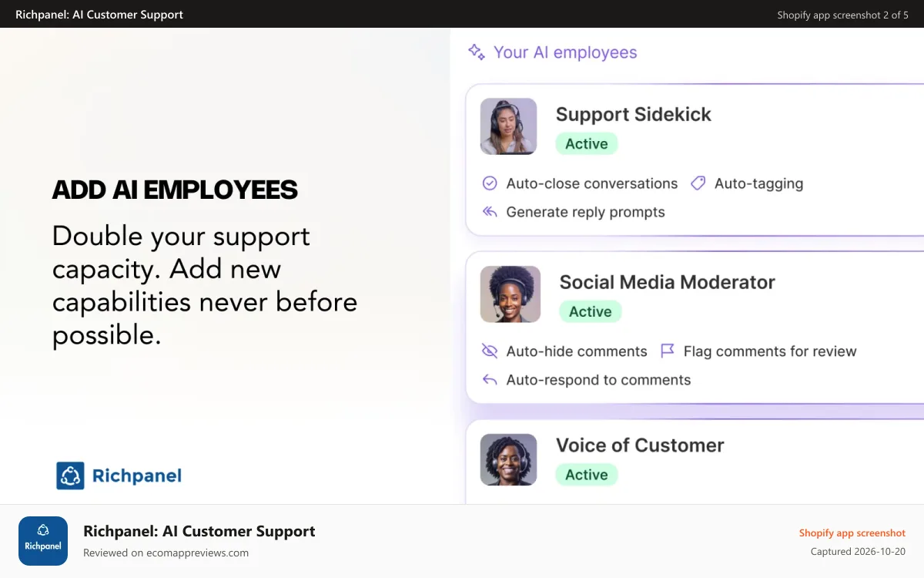This screenshot has height=578, width=924.
Task: Click the Auto-tagging tag icon
Action: tap(698, 183)
